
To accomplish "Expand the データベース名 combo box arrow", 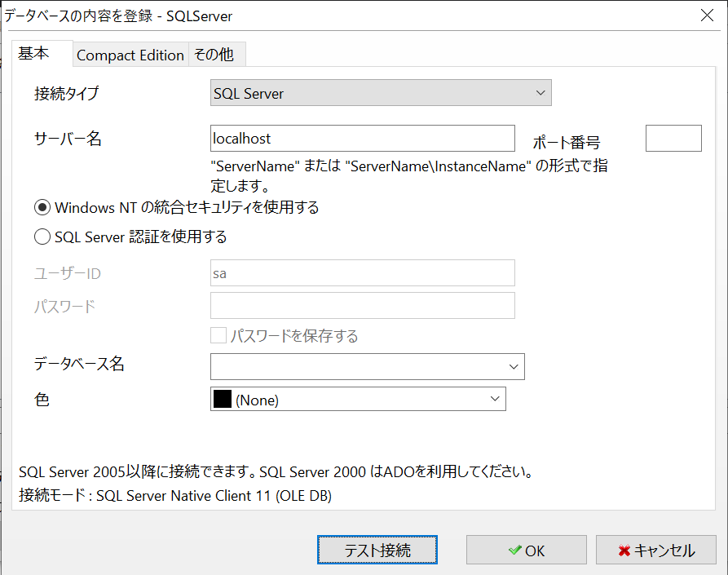I will point(514,366).
